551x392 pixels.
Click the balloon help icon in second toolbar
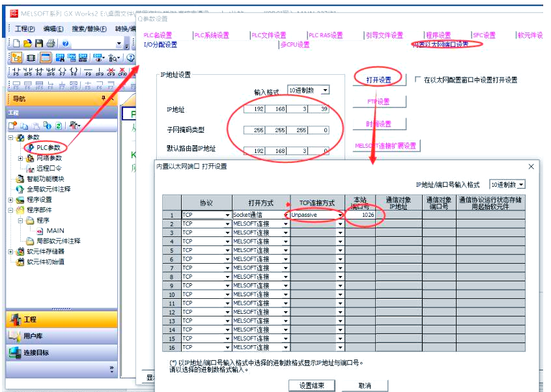tap(130, 57)
